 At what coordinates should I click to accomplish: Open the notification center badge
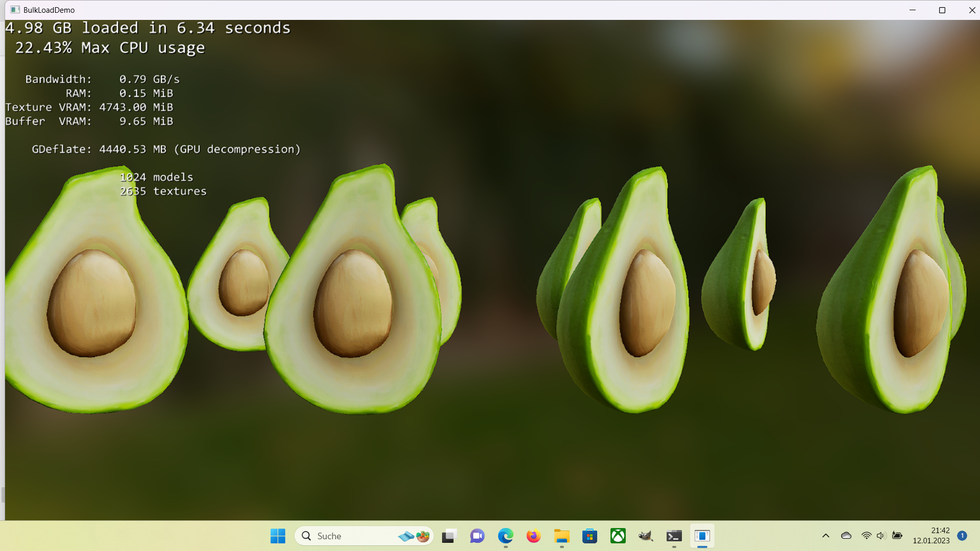pyautogui.click(x=962, y=536)
